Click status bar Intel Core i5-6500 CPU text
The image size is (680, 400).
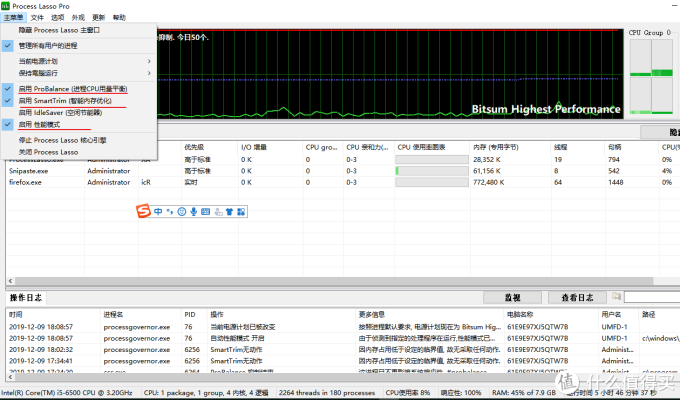[x=67, y=392]
